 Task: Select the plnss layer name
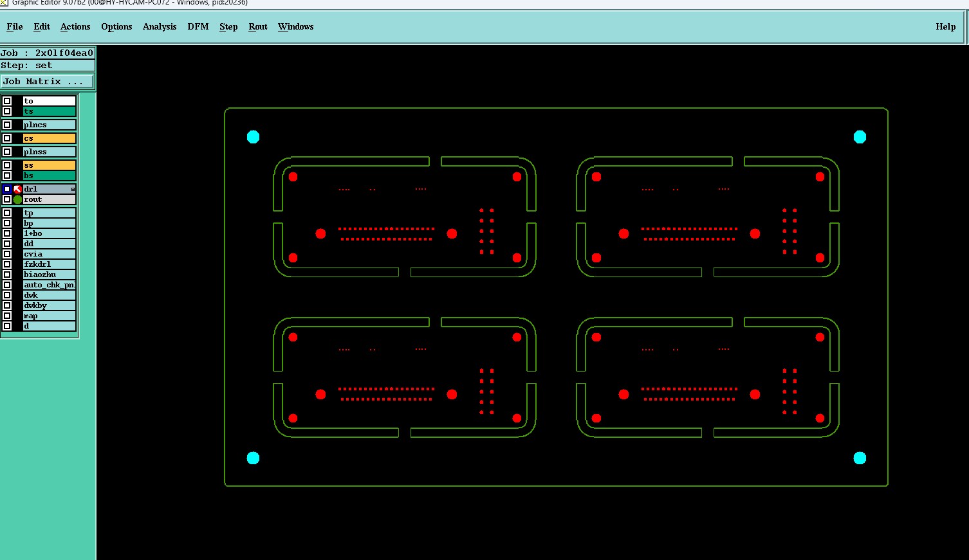[x=50, y=152]
